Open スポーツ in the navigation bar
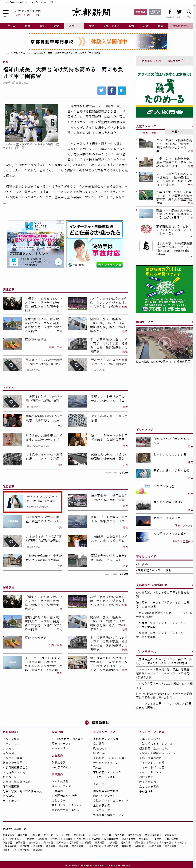This screenshot has width=196, height=868. point(74,26)
